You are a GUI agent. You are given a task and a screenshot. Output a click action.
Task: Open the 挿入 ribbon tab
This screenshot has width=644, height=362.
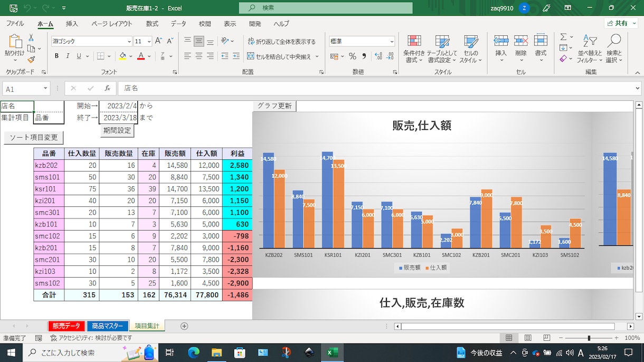click(x=72, y=24)
